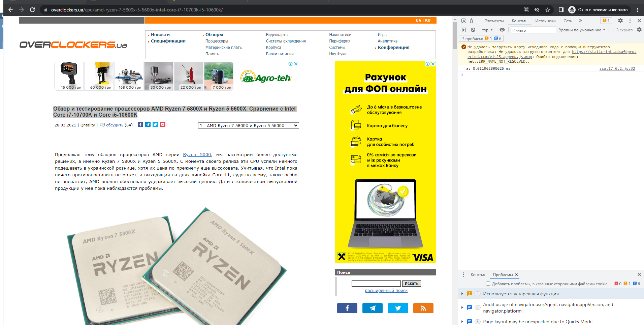Image resolution: width=644 pixels, height=325 pixels.
Task: Switch to the drawer Консоль tab
Action: pyautogui.click(x=478, y=275)
